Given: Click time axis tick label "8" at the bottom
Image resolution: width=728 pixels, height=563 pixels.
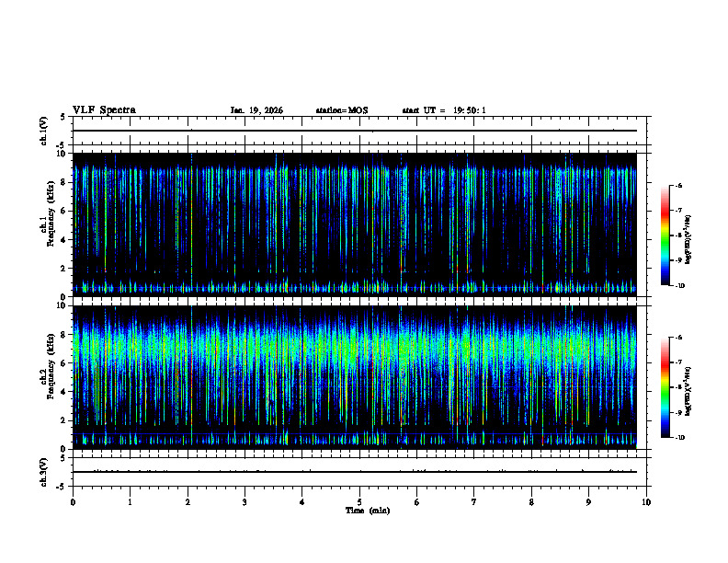Looking at the screenshot, I should (x=531, y=502).
